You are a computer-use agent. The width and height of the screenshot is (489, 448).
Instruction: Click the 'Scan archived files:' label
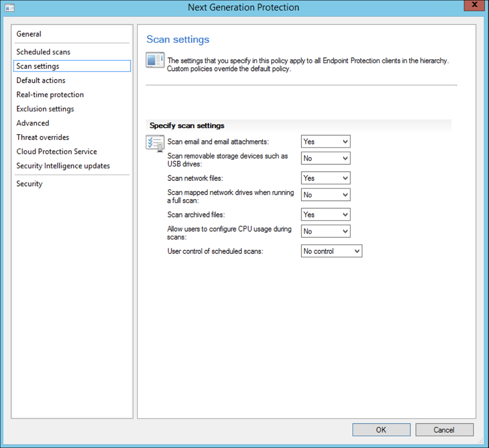(196, 215)
